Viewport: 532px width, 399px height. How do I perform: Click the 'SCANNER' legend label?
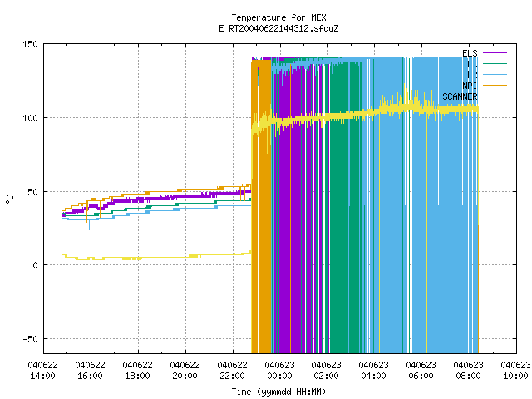(x=460, y=96)
